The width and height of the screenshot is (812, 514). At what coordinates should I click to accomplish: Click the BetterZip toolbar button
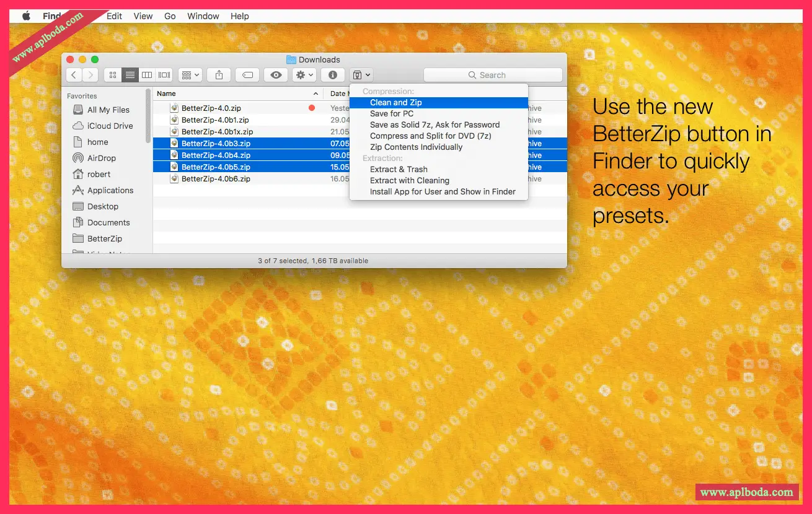click(x=361, y=75)
